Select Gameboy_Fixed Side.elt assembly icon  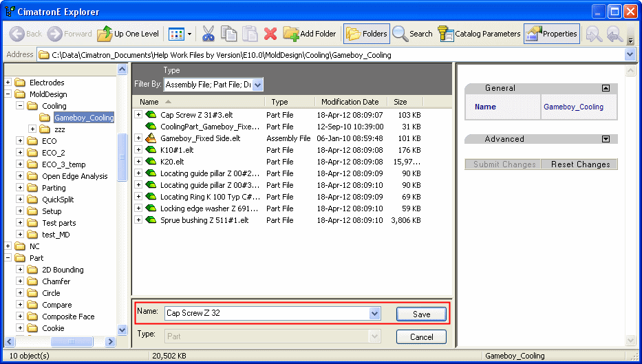[151, 138]
